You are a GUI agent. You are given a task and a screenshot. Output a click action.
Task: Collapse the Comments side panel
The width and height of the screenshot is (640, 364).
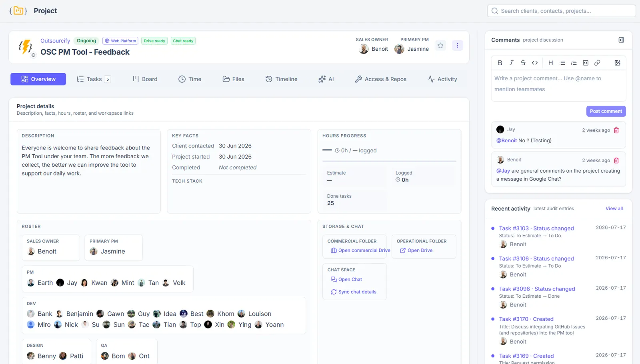pyautogui.click(x=621, y=40)
